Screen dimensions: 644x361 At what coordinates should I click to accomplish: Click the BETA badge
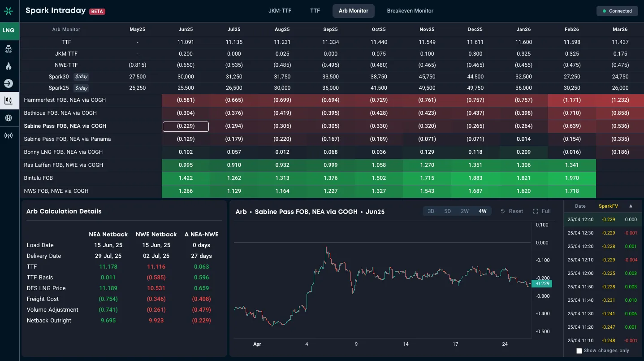(97, 12)
